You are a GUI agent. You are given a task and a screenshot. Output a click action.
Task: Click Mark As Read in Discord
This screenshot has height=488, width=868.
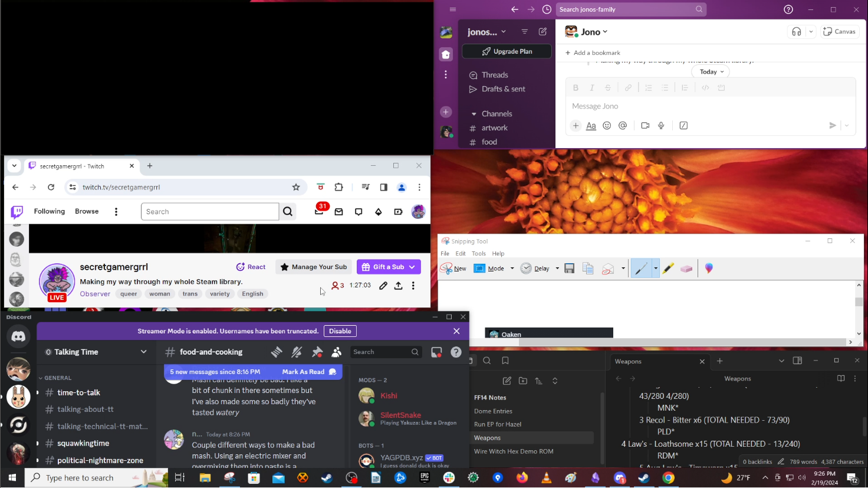303,372
